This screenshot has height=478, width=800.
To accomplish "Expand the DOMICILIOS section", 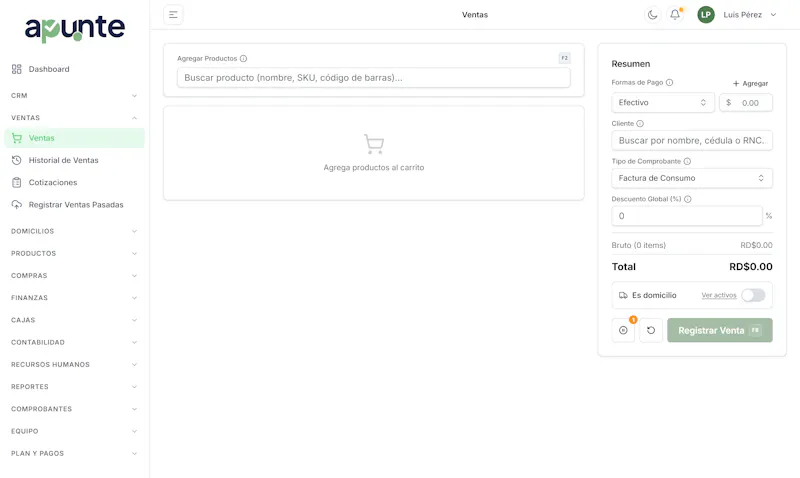I will [x=74, y=231].
